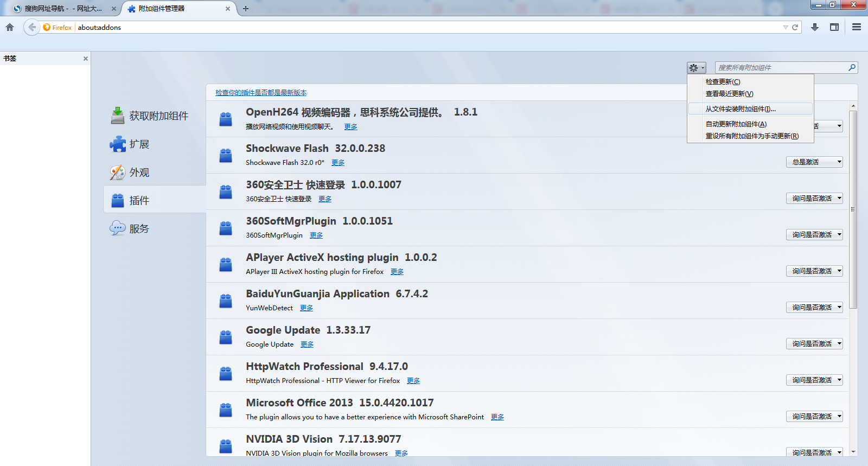Click the Home icon in the toolbar
The image size is (868, 466).
(10, 27)
